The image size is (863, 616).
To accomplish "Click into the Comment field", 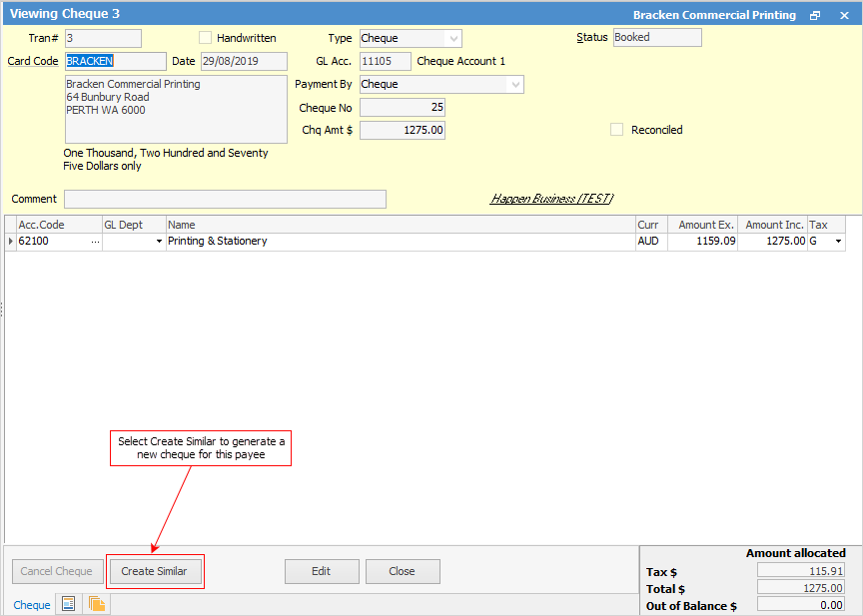I will point(225,199).
